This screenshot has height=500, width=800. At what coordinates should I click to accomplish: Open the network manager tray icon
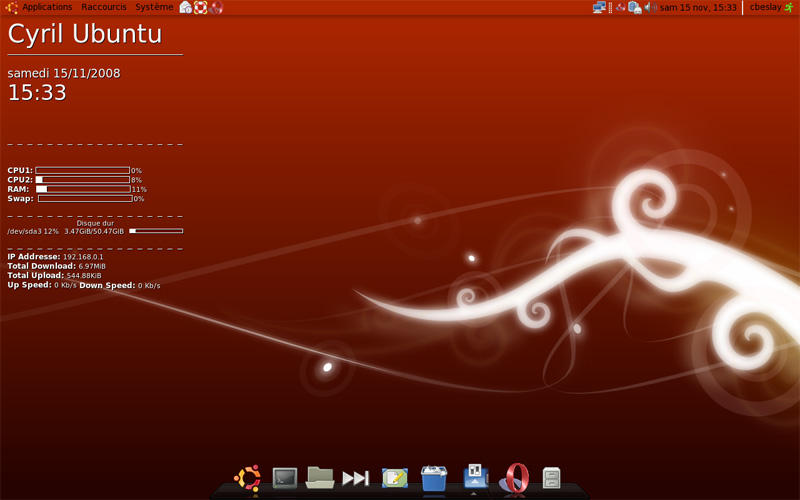pyautogui.click(x=635, y=7)
